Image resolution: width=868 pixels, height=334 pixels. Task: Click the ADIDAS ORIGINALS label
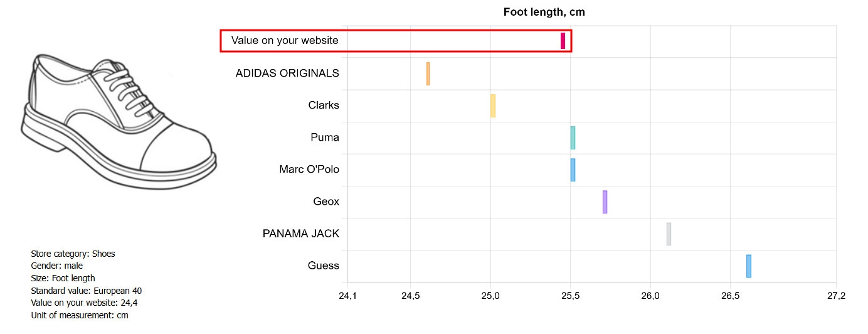pyautogui.click(x=287, y=73)
